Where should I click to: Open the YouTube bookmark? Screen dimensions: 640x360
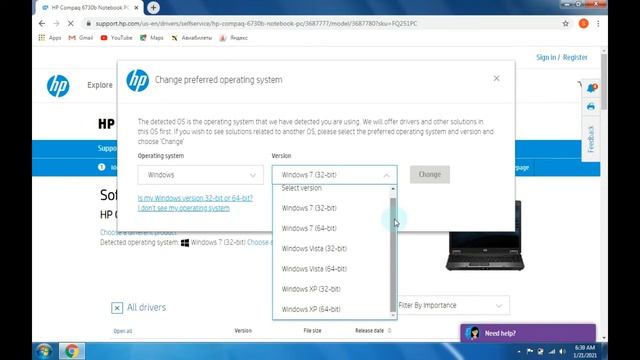116,38
